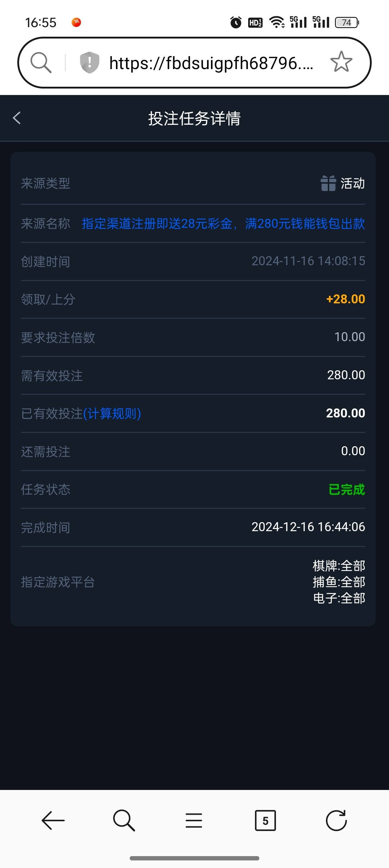The width and height of the screenshot is (389, 868).
Task: Tap the battery indicator in status bar
Action: [347, 22]
